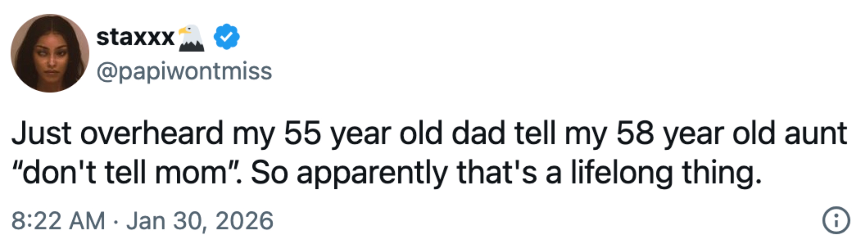The width and height of the screenshot is (868, 244).
Task: Visit the @papiwontmiss handle link
Action: click(184, 71)
